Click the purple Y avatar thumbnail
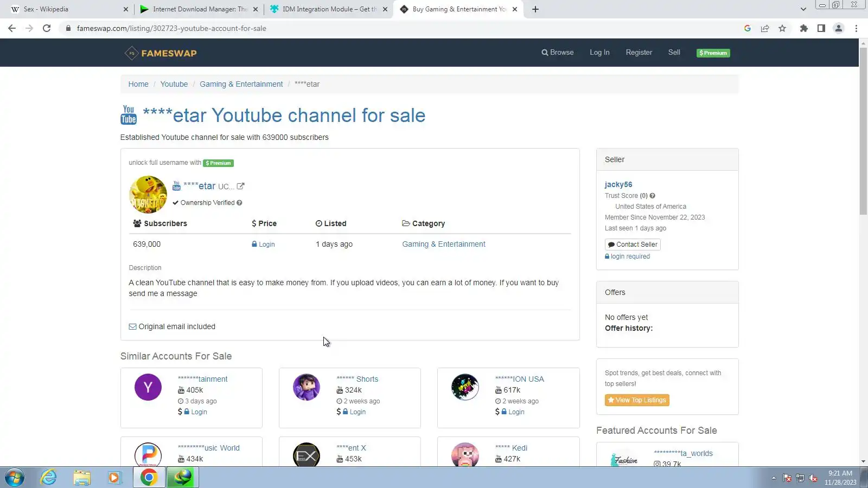 coord(148,387)
